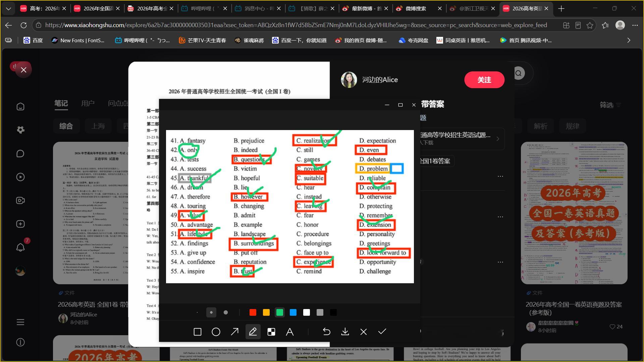Select the 上海 category chip
644x362 pixels.
(98, 126)
